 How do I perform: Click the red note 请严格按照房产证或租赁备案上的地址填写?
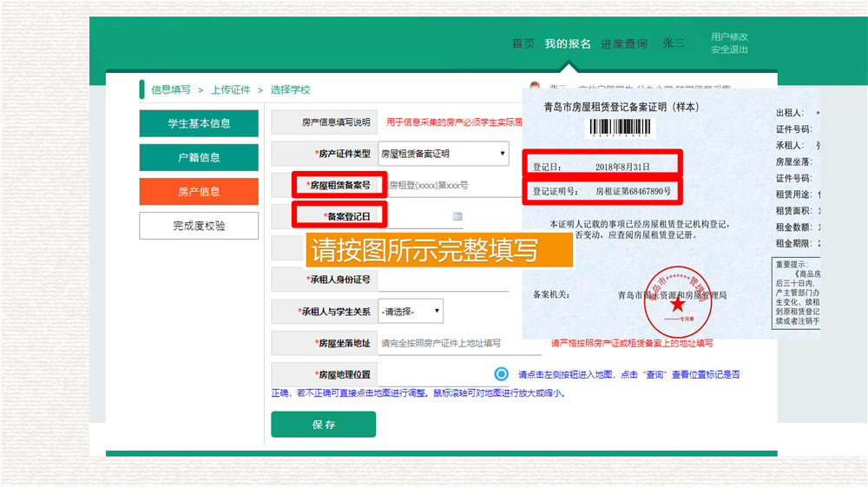point(632,344)
